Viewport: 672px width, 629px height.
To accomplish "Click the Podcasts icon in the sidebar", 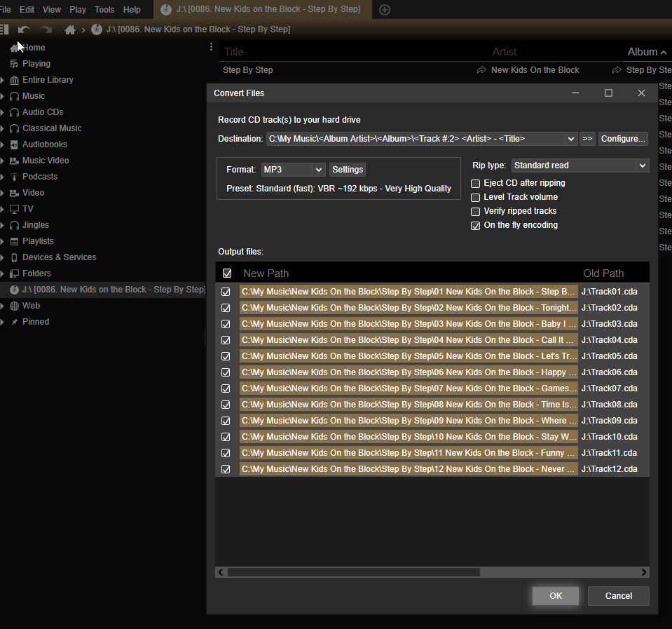I will [x=14, y=177].
